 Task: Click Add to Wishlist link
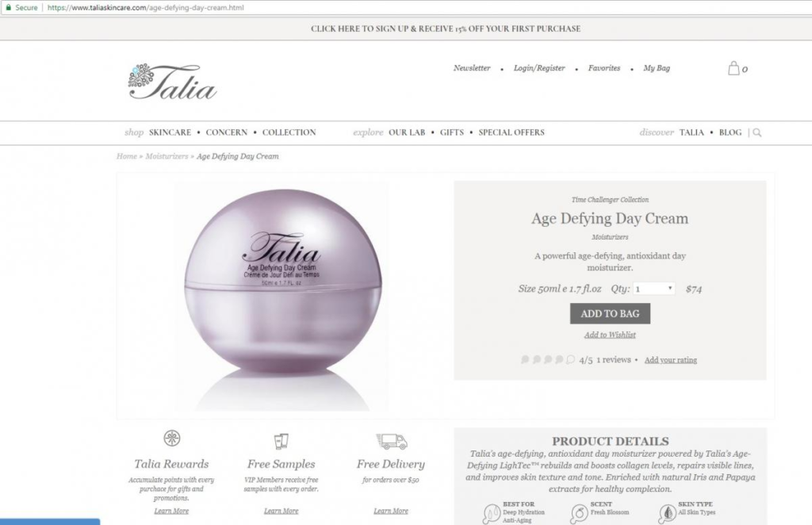610,335
